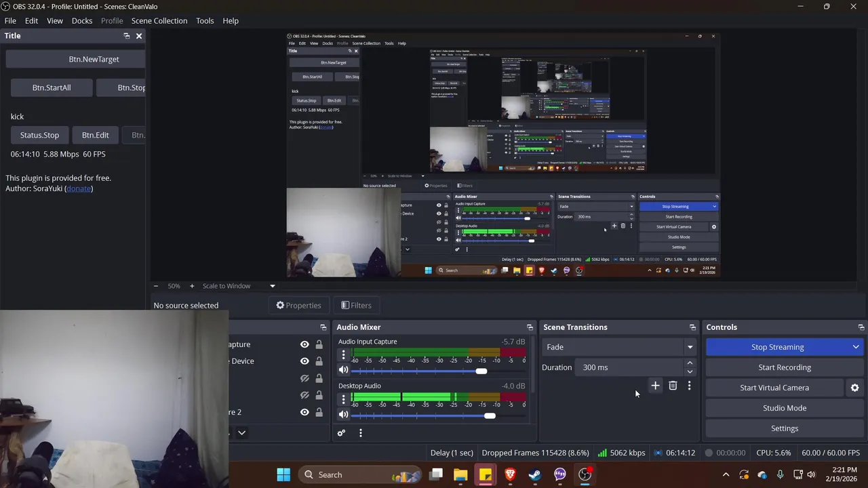Zoom out the preview with minus

click(x=156, y=286)
